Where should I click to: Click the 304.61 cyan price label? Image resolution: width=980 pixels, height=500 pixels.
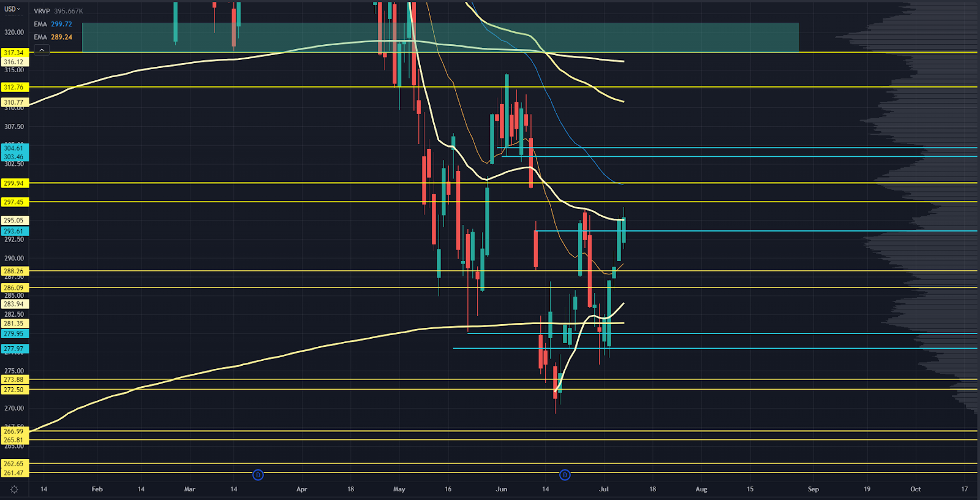[13, 148]
